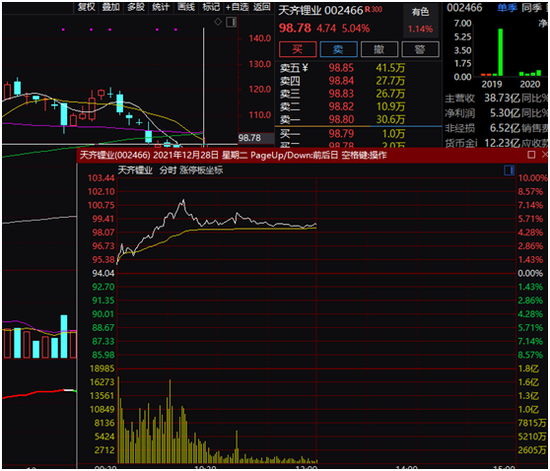Click the 卖五 volume 41.5万

pos(390,68)
